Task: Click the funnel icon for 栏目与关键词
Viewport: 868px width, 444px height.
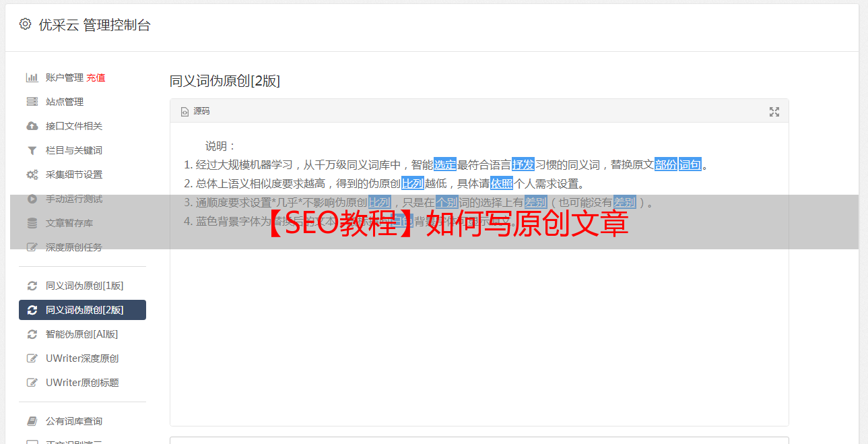Action: point(32,150)
